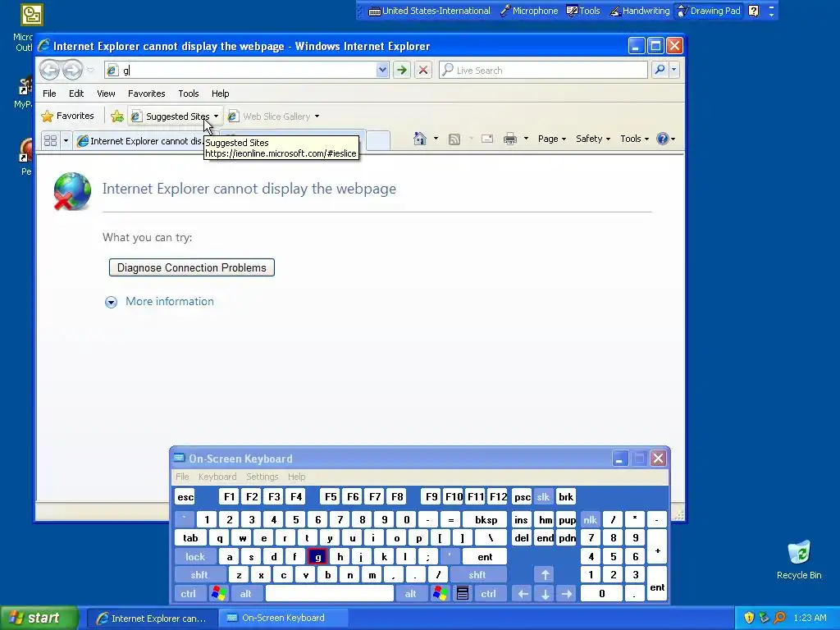Click the blue Help question mark icon

click(x=663, y=139)
